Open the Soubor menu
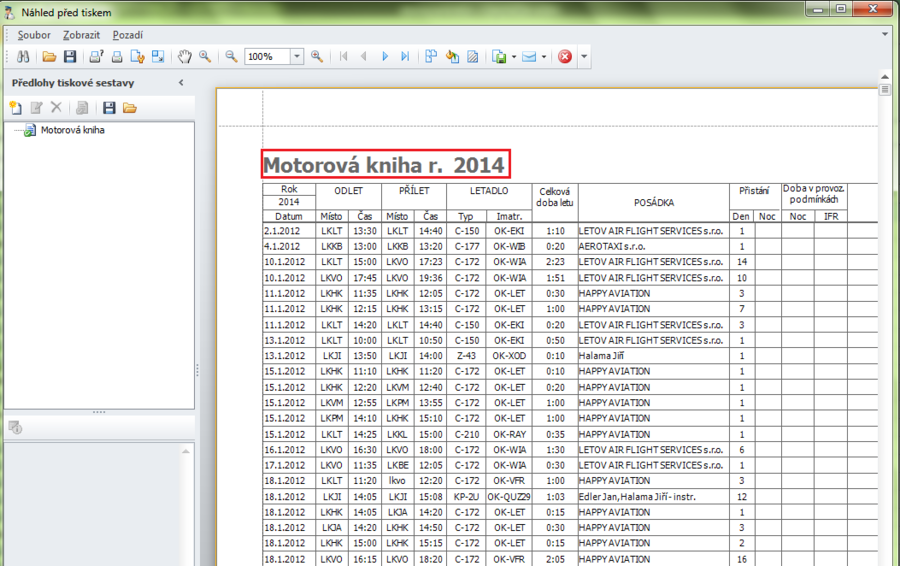Image resolution: width=900 pixels, height=566 pixels. [34, 35]
